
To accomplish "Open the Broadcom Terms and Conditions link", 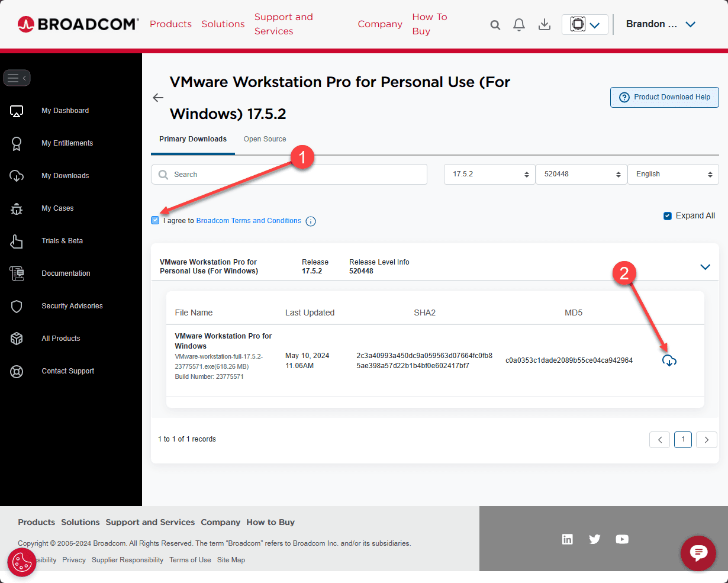I will (249, 221).
